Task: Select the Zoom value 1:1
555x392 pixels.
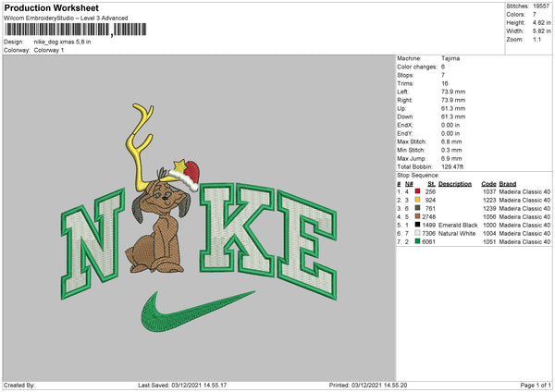Action: pos(536,39)
